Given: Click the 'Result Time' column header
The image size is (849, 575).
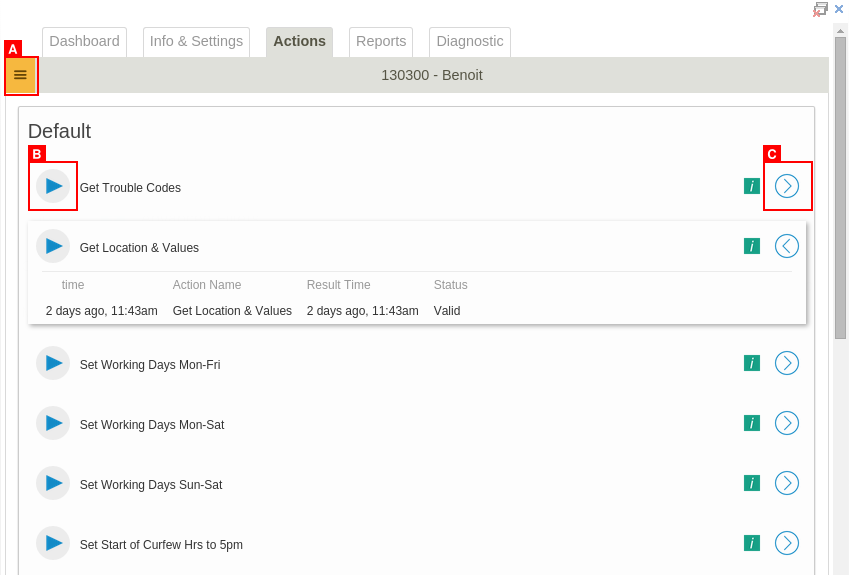Looking at the screenshot, I should coord(338,285).
